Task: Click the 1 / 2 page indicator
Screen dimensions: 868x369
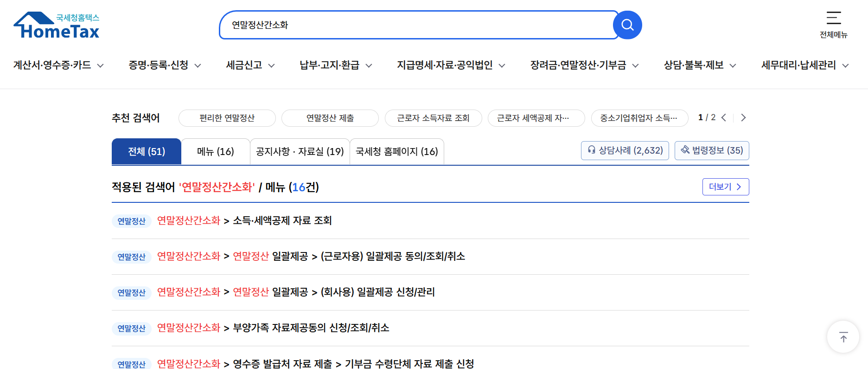Action: point(707,117)
